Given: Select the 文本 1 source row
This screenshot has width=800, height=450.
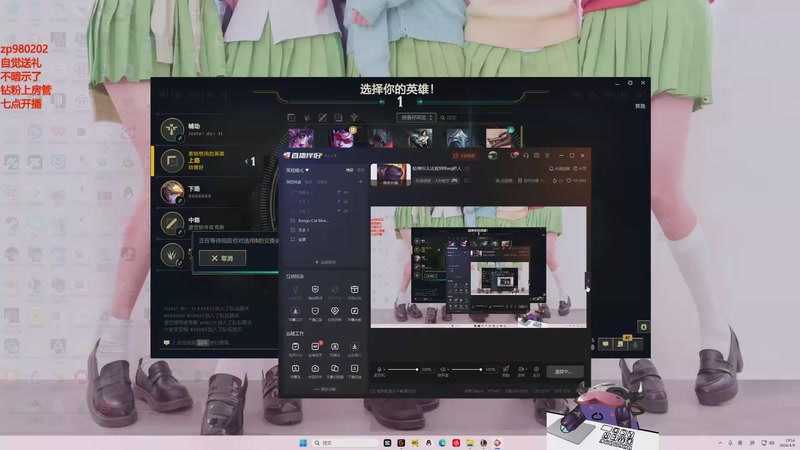Looking at the screenshot, I should 325,230.
